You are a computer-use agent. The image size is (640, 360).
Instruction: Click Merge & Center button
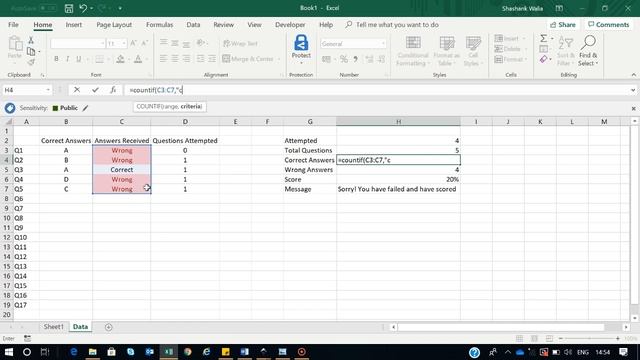click(248, 59)
